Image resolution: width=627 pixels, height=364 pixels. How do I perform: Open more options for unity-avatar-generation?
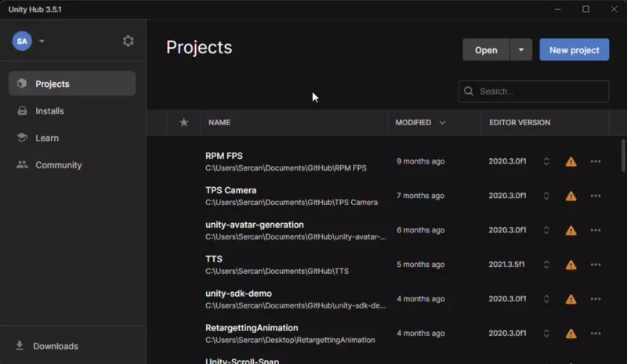point(596,230)
